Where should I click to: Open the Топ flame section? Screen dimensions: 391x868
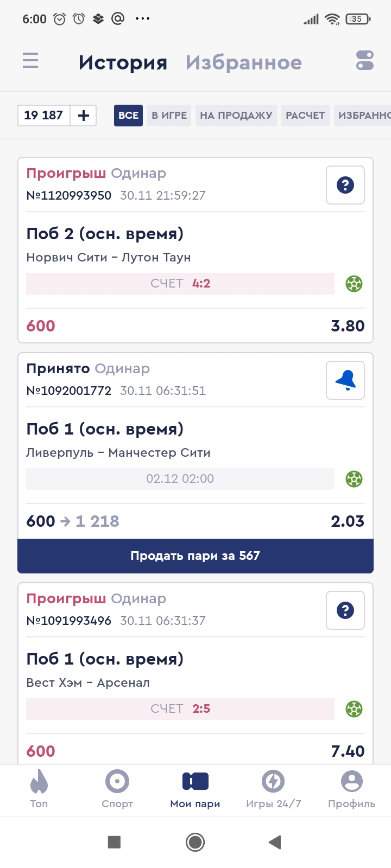click(x=39, y=788)
